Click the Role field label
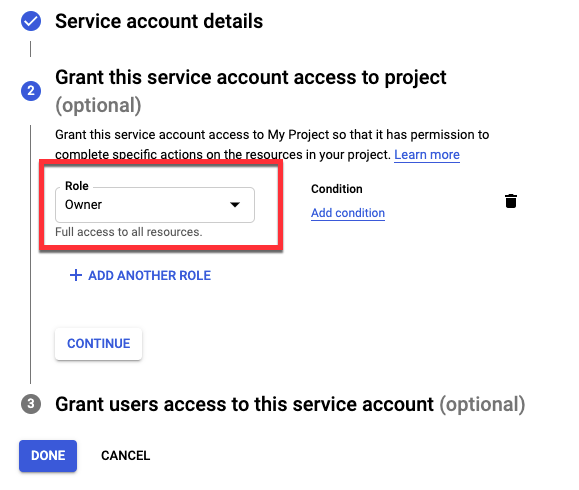Image resolution: width=579 pixels, height=490 pixels. click(x=77, y=186)
